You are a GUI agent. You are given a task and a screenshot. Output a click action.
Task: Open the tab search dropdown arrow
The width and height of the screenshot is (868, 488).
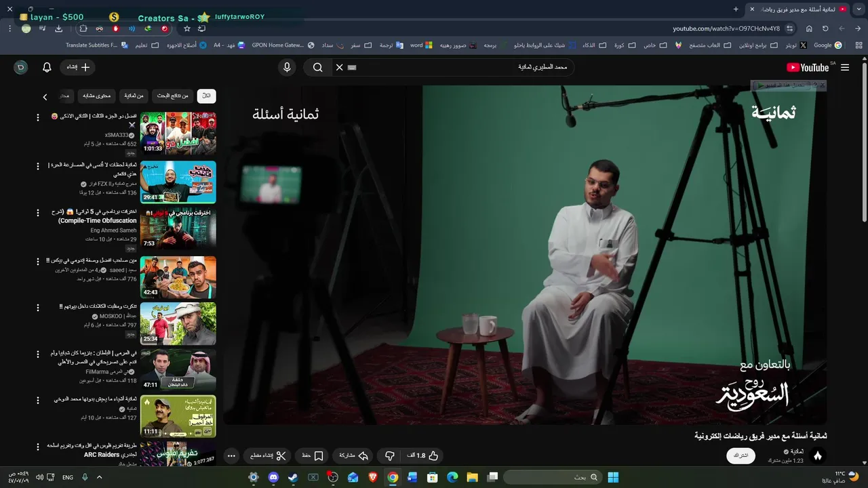[859, 9]
